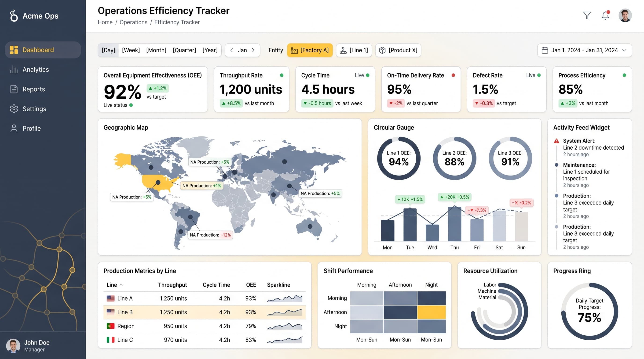Screen dimensions: 644x359
Task: Click the Acme Ops logo icon
Action: [x=14, y=16]
